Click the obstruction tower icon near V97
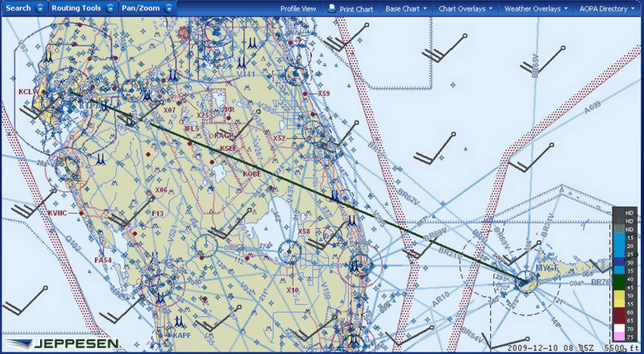This screenshot has height=354, width=644. pyautogui.click(x=49, y=57)
